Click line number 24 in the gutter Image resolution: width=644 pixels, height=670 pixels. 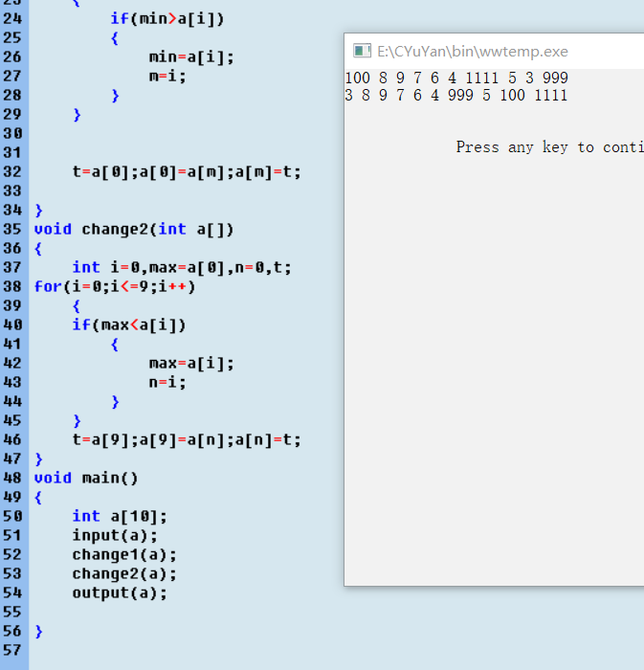[12, 19]
